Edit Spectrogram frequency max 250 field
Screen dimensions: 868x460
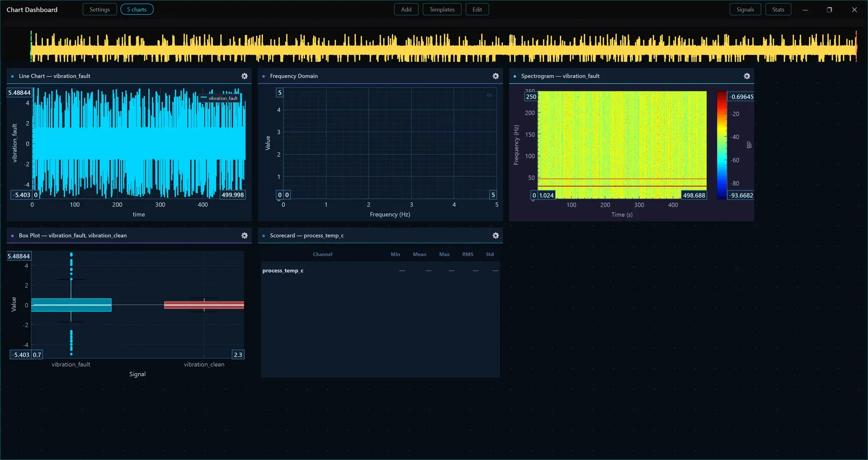pyautogui.click(x=531, y=97)
